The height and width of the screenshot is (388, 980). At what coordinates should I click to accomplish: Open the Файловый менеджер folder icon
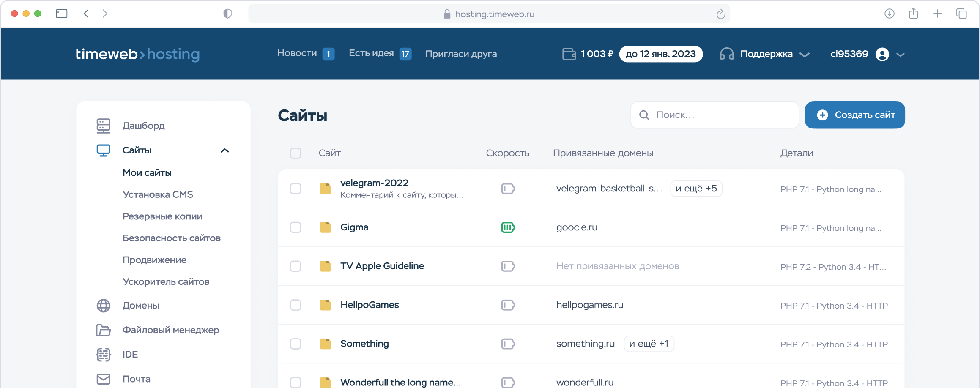tap(104, 330)
